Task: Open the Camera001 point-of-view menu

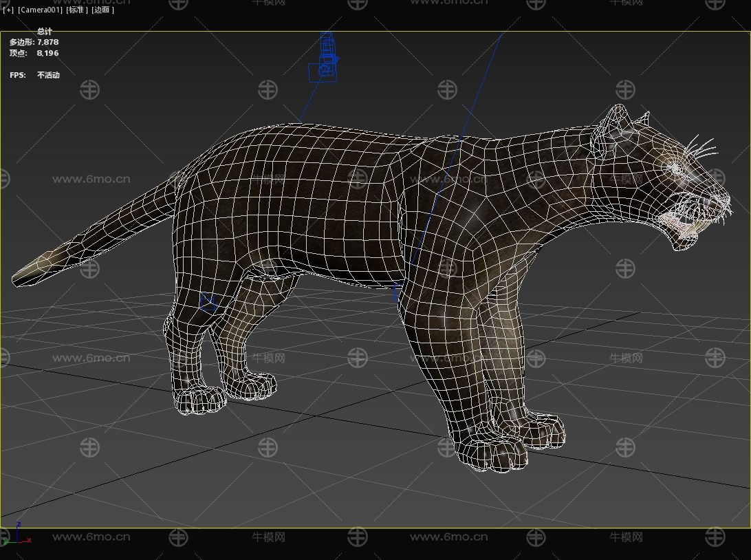Action: click(41, 10)
